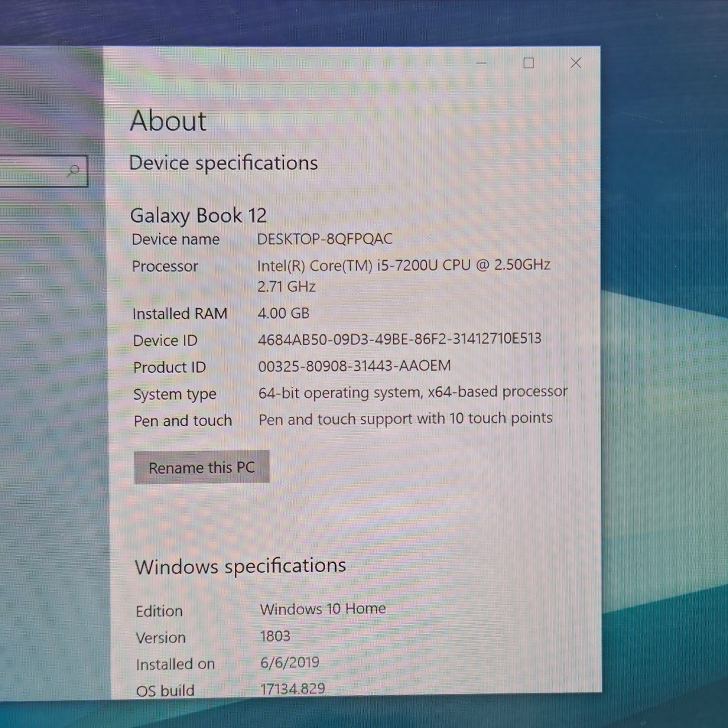Viewport: 728px width, 728px height.
Task: Select the Edition label
Action: coord(159,611)
